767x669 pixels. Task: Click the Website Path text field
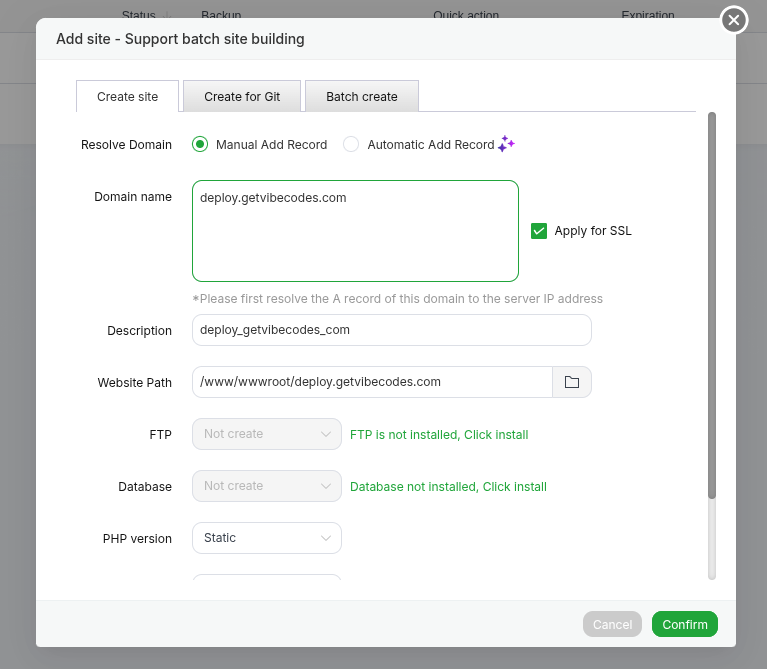click(372, 382)
